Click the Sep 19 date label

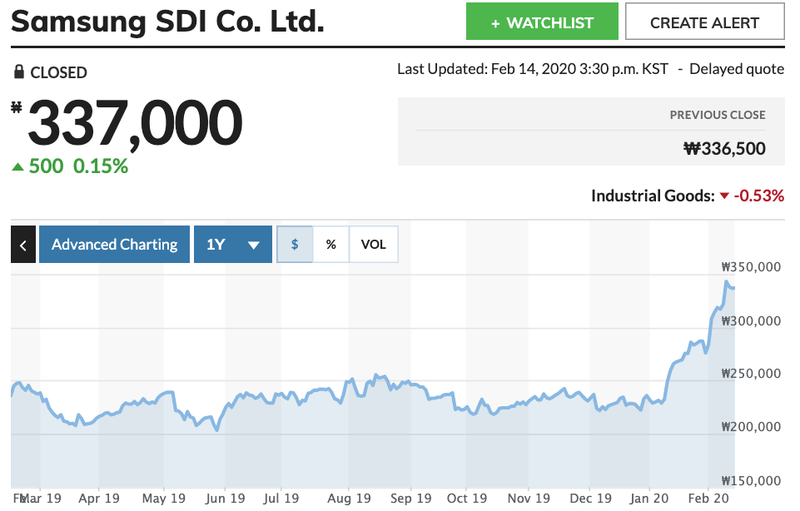coord(411,498)
